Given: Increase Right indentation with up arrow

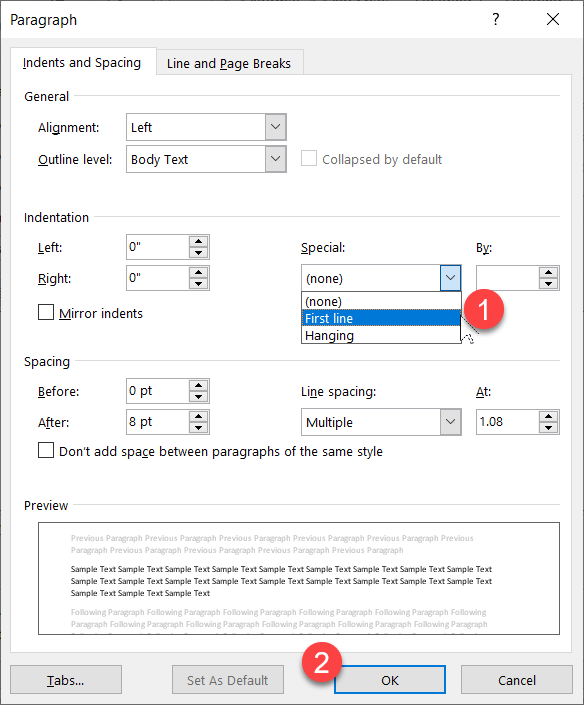Looking at the screenshot, I should (198, 272).
